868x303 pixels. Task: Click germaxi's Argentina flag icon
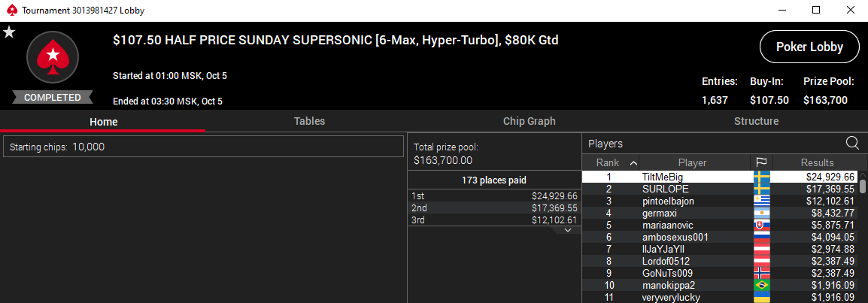762,213
